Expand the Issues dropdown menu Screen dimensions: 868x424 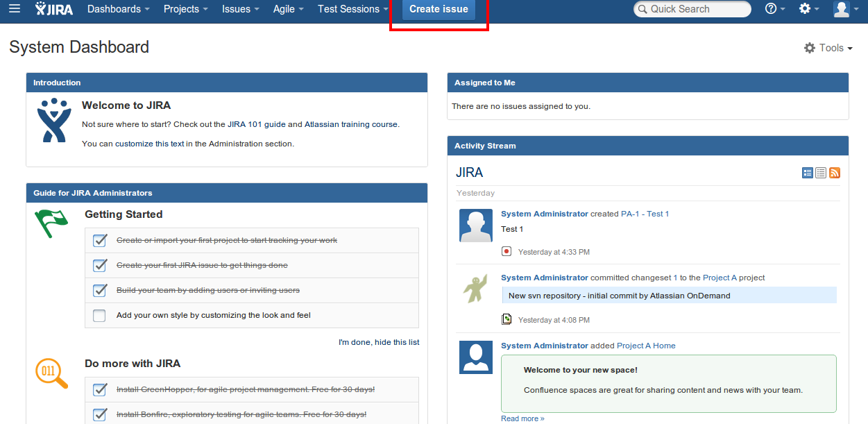point(241,9)
